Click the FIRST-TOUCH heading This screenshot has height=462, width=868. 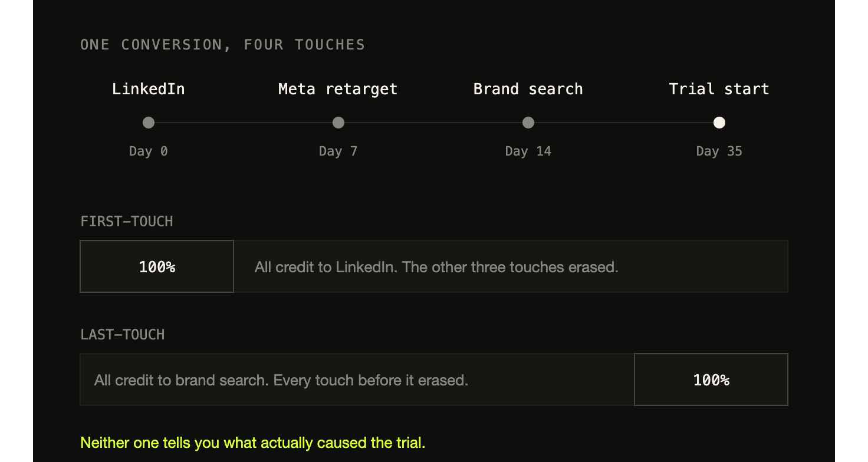coord(127,222)
